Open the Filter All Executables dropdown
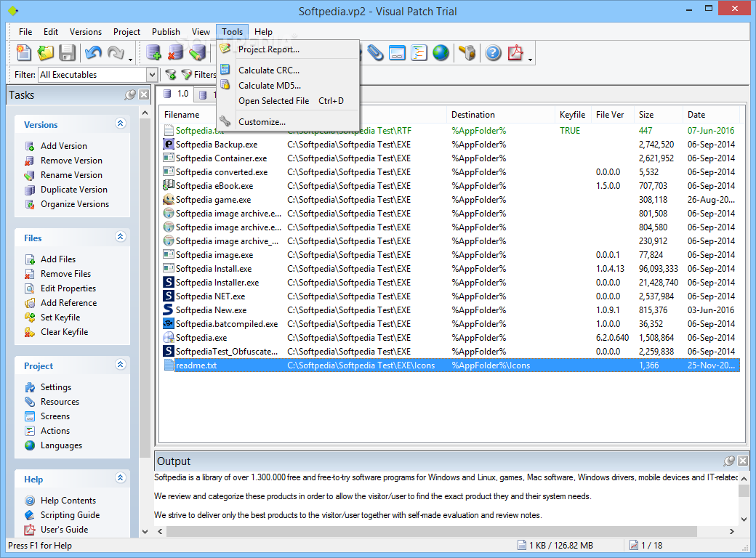 152,75
